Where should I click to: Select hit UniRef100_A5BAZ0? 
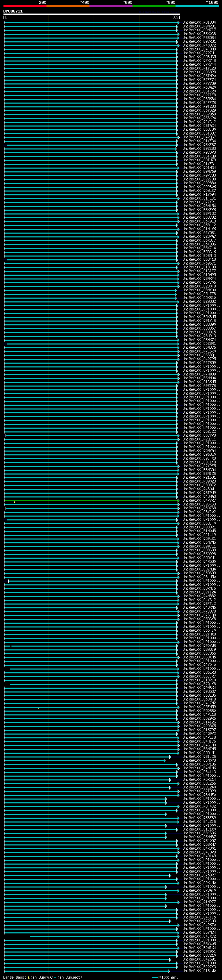pos(199,88)
